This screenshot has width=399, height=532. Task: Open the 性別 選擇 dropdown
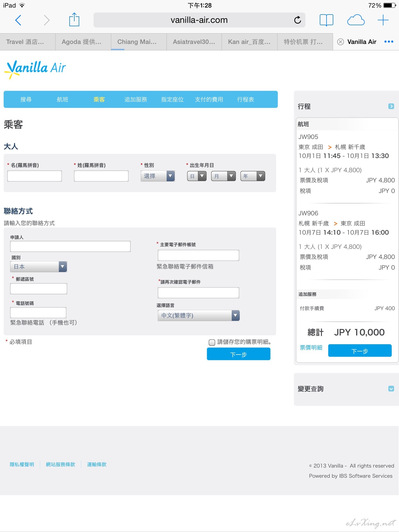tap(158, 176)
